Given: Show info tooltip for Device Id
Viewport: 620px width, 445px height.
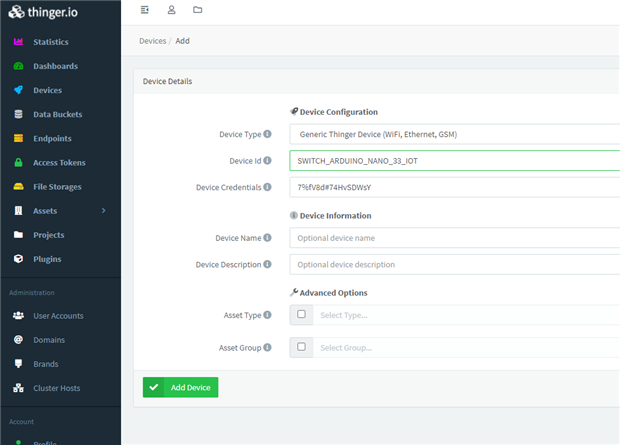Looking at the screenshot, I should (x=267, y=161).
